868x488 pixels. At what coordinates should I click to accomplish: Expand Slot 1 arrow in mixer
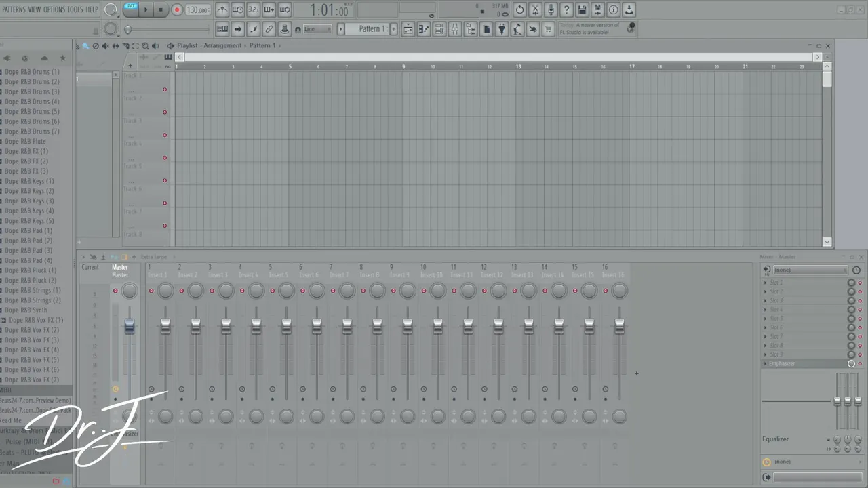pos(766,283)
